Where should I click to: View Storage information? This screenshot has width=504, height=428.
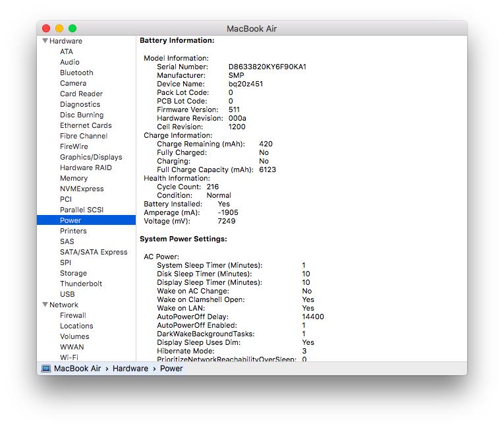[73, 273]
